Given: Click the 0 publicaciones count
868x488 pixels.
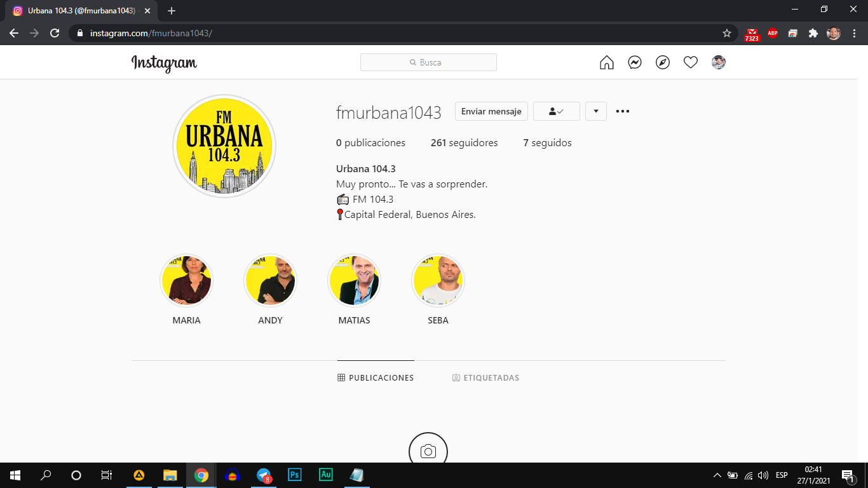Looking at the screenshot, I should [370, 143].
